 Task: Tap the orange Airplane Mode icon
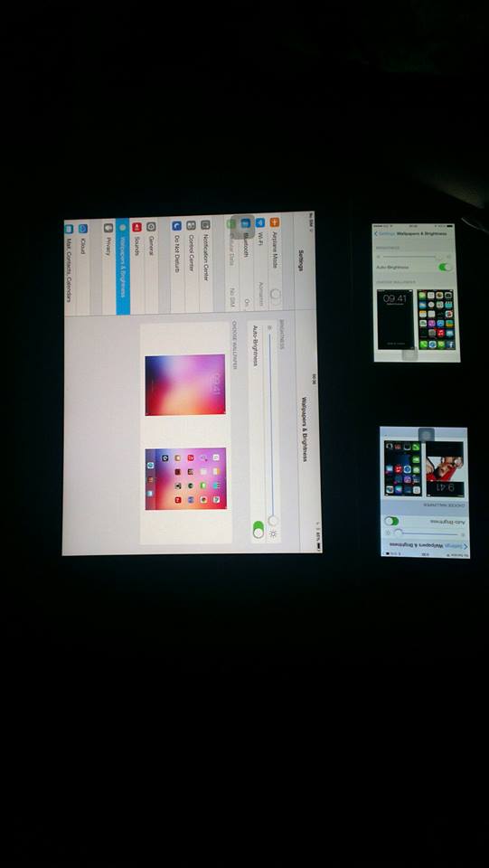(x=275, y=222)
